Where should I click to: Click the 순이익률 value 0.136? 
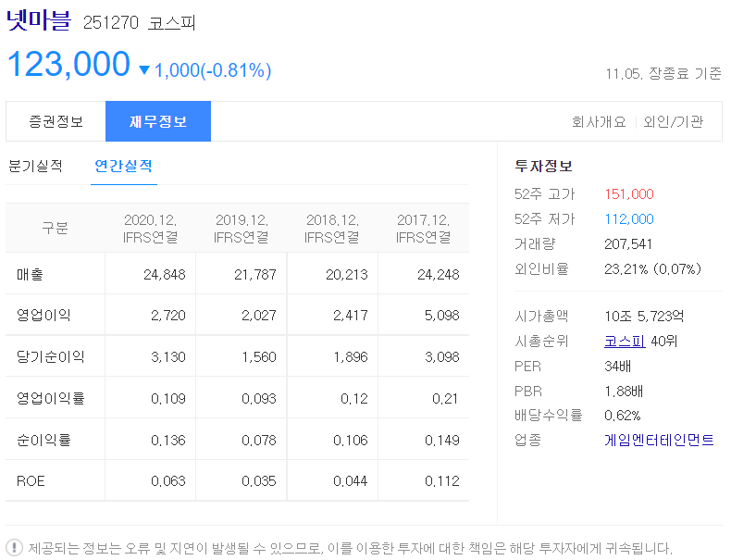[x=168, y=441]
